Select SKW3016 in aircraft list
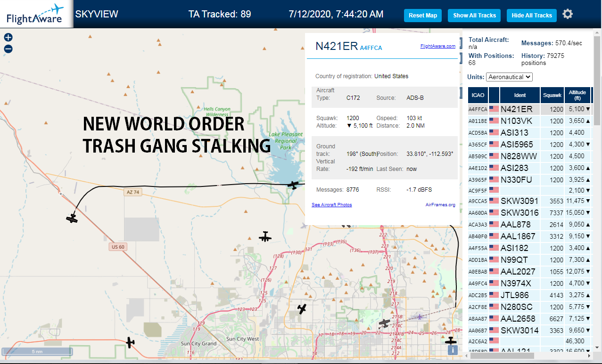Image resolution: width=602 pixels, height=364 pixels. (520, 213)
